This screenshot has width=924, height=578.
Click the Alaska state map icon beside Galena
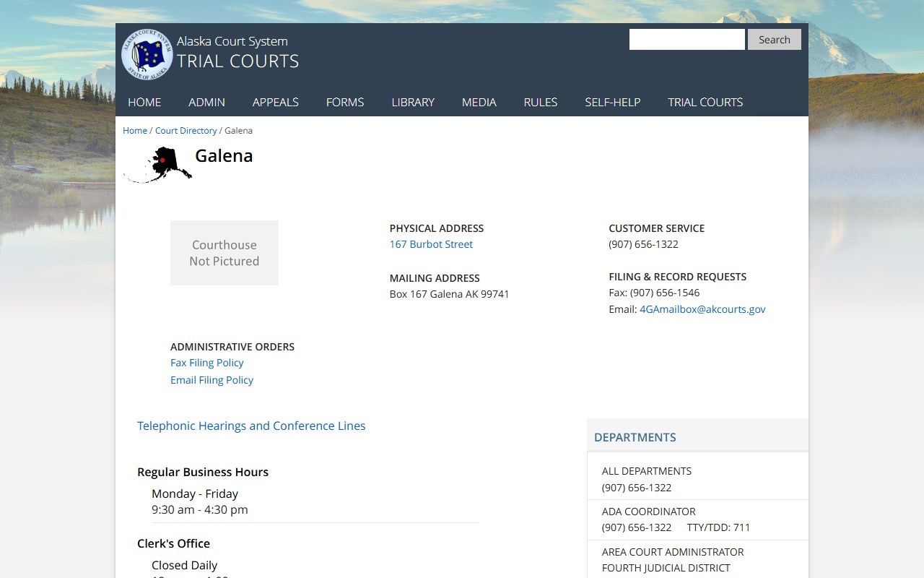(157, 164)
